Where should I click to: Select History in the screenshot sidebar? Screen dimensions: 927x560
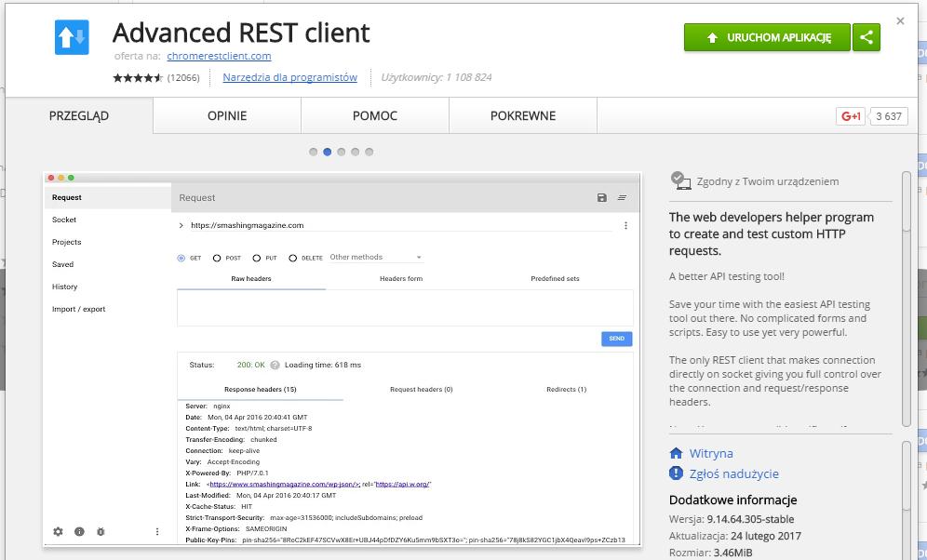(x=64, y=287)
